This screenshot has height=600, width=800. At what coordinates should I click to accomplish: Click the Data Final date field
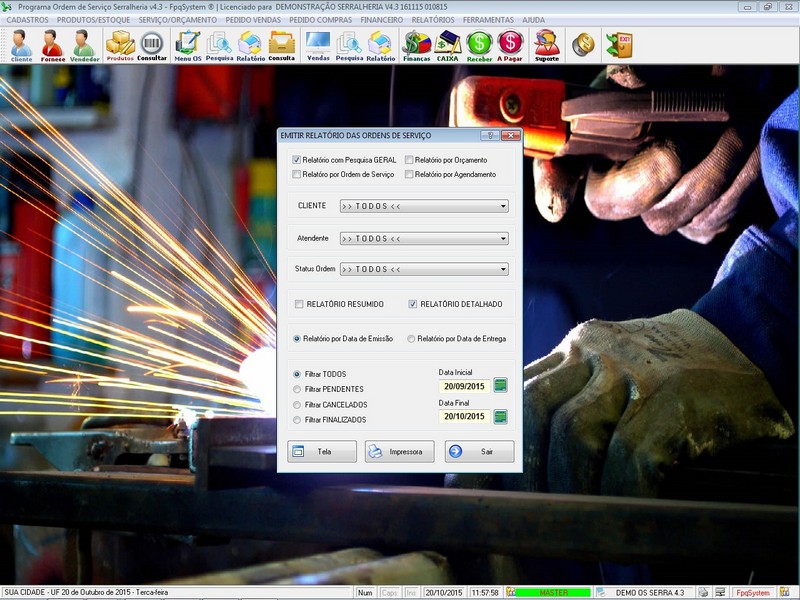[464, 416]
